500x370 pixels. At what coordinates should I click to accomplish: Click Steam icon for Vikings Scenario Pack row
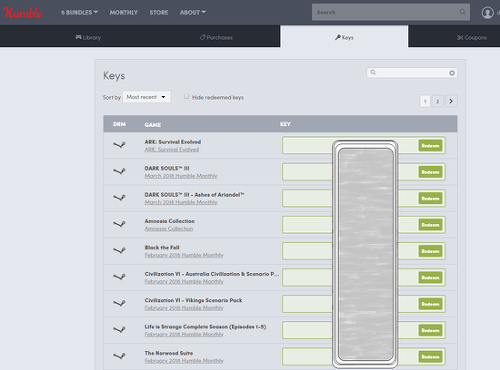coord(119,303)
